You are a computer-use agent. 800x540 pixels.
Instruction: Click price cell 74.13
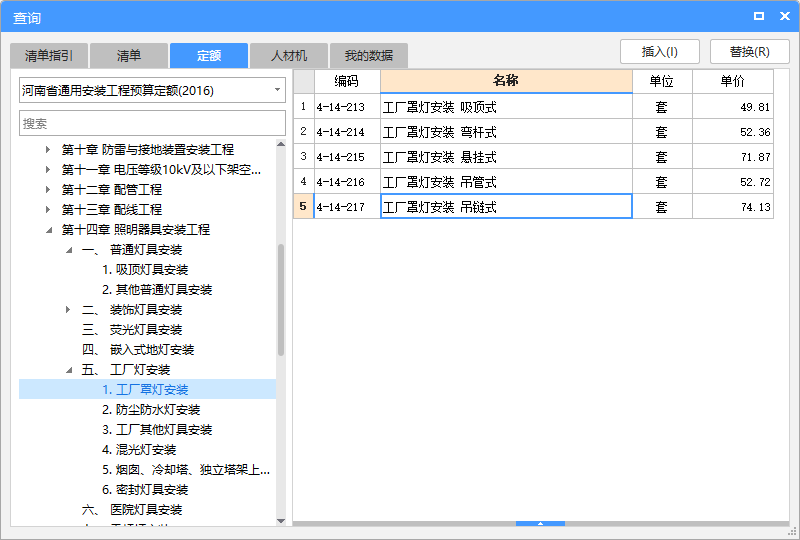(733, 207)
